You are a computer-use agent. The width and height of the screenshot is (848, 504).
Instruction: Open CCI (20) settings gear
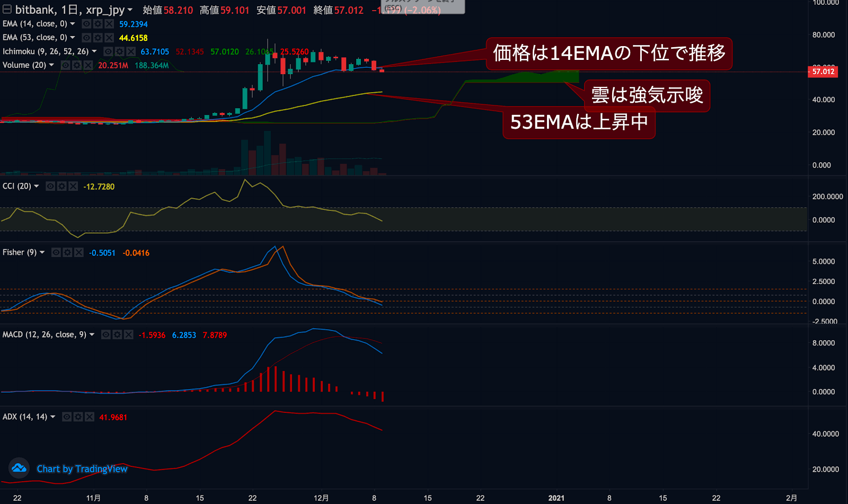(x=62, y=187)
